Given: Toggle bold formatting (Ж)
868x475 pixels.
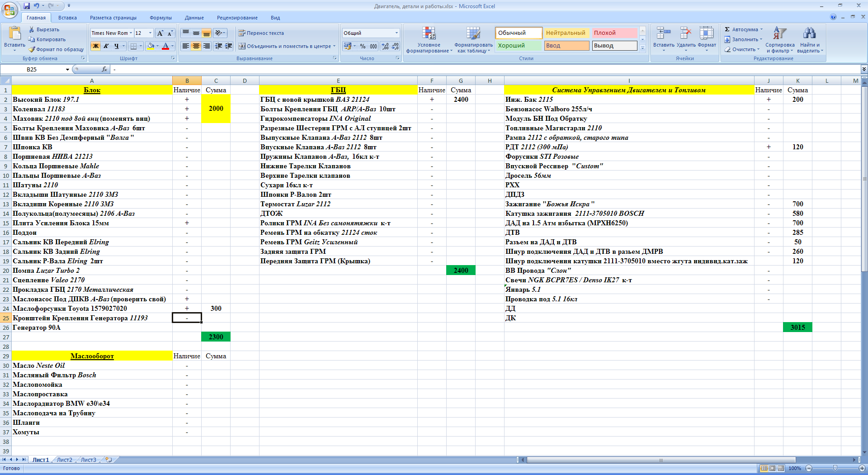Looking at the screenshot, I should click(96, 46).
